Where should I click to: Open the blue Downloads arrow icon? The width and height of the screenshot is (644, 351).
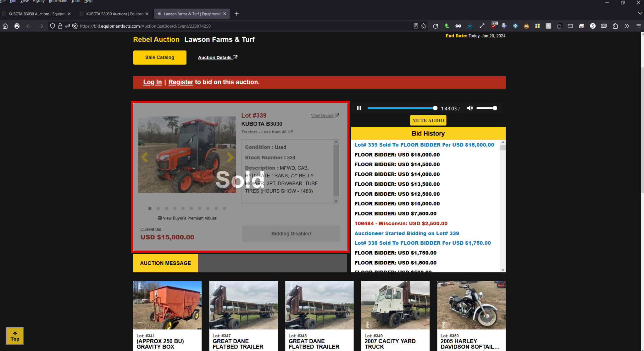470,26
